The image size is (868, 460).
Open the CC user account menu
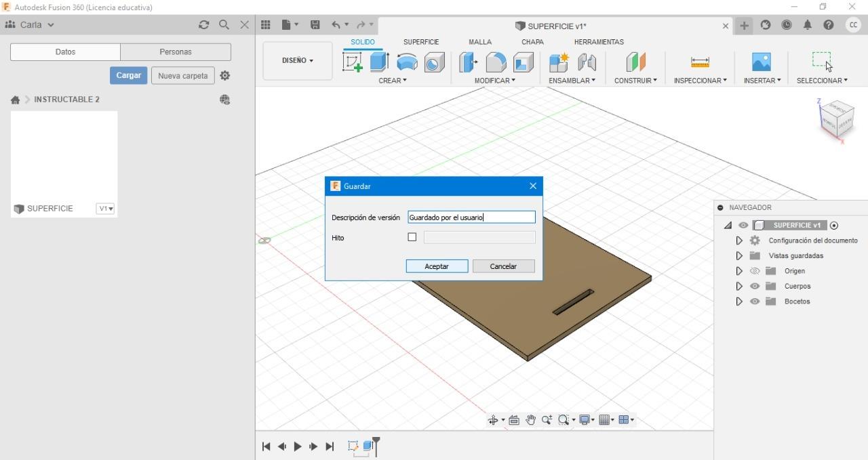853,25
